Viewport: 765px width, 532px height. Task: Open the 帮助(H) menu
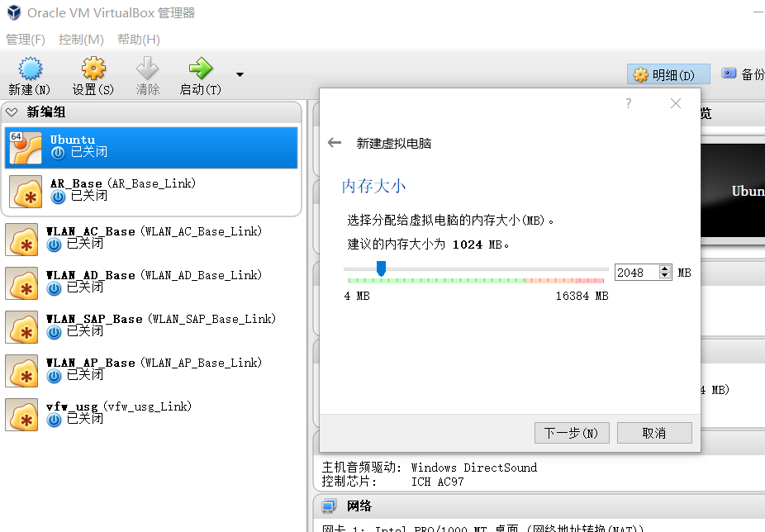coord(139,40)
